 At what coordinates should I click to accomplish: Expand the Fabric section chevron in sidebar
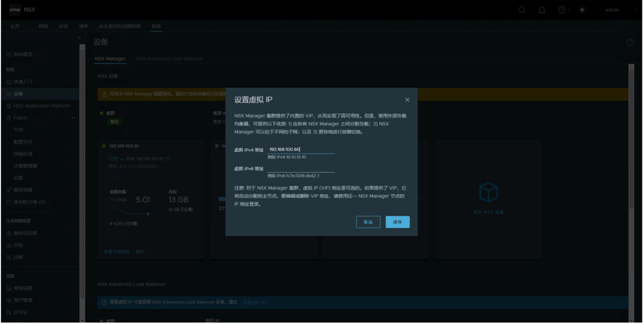click(73, 118)
